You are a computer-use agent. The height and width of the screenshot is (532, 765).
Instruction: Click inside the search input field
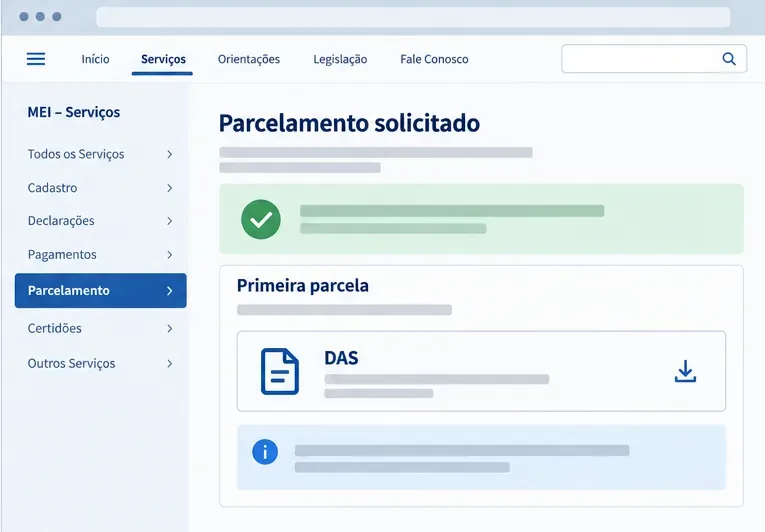654,59
